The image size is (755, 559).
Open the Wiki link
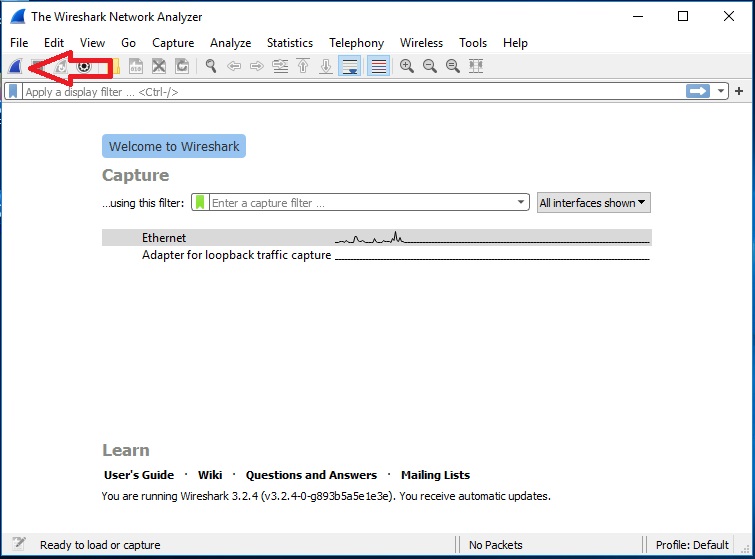(x=210, y=475)
